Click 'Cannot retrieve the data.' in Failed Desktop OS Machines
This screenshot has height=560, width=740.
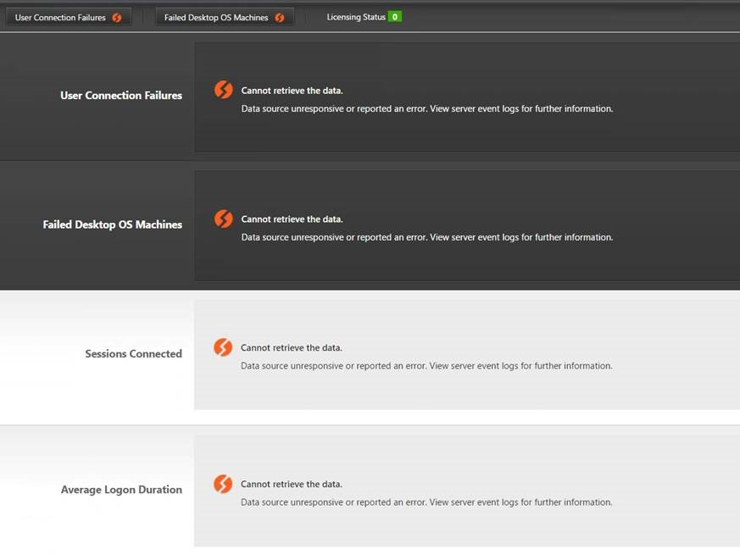[292, 219]
